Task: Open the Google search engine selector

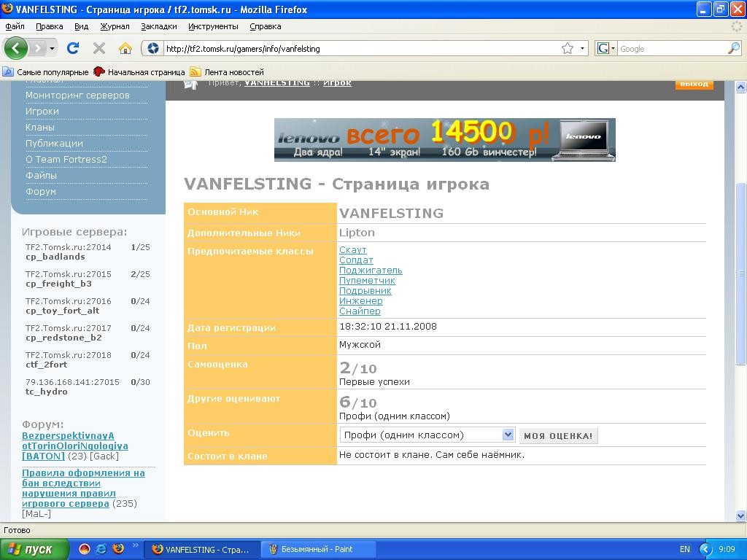Action: click(606, 49)
